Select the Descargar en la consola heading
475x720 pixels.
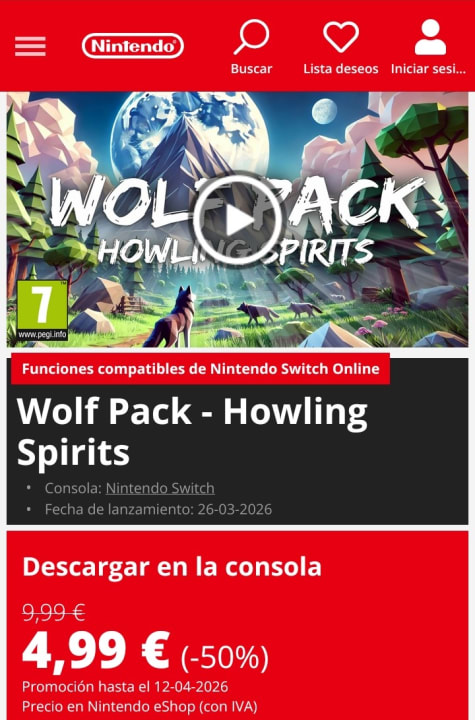pos(172,567)
